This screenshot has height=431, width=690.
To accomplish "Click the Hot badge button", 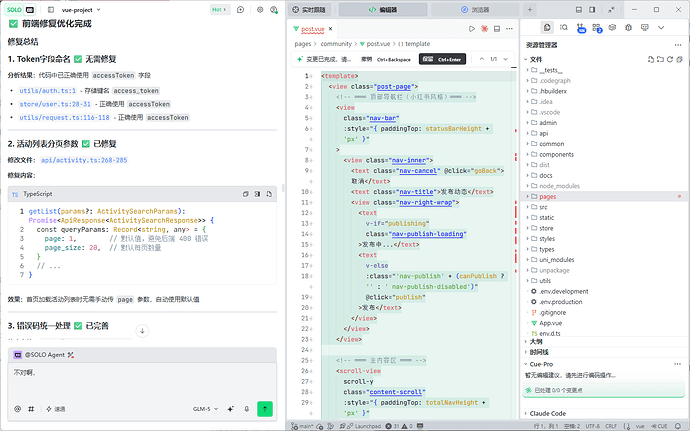I will point(219,9).
